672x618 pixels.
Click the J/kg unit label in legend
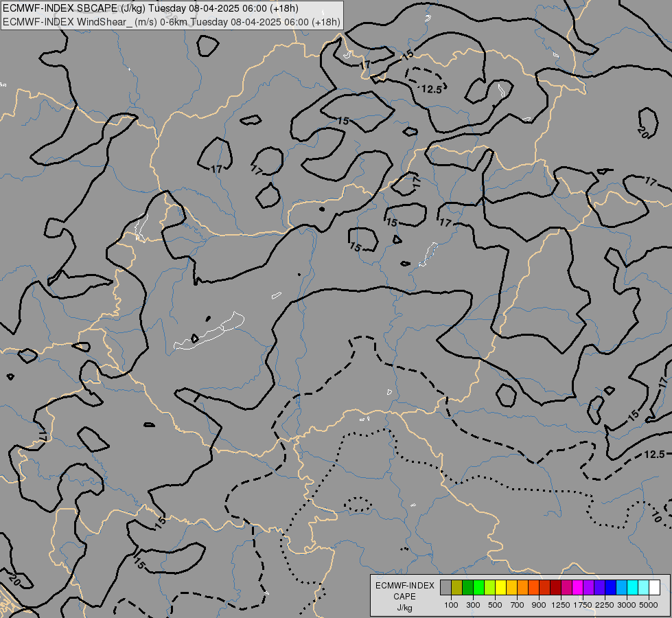[x=404, y=608]
